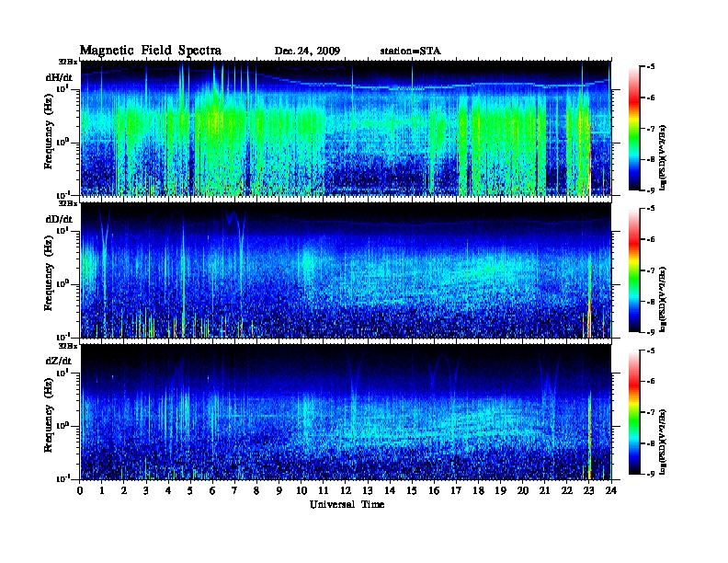Click the hour "6" tick label

tap(213, 491)
